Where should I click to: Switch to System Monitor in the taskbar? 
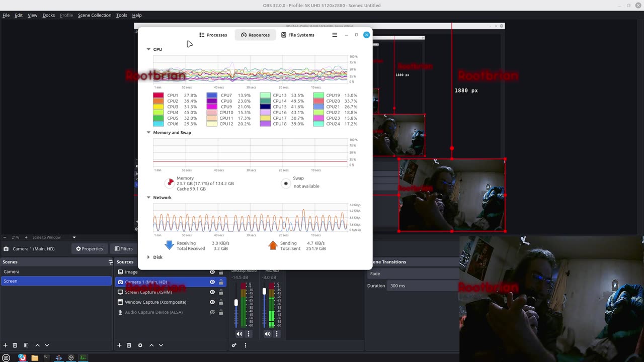pos(83,358)
